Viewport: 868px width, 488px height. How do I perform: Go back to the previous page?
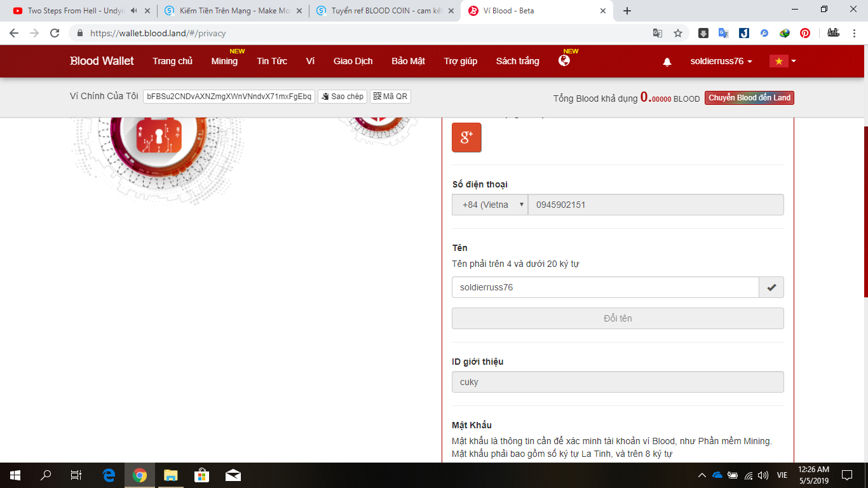point(14,33)
